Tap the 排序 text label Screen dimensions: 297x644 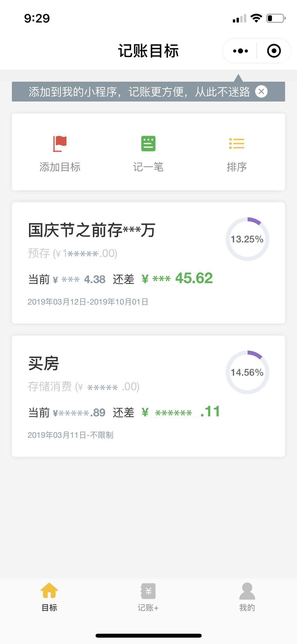click(237, 167)
